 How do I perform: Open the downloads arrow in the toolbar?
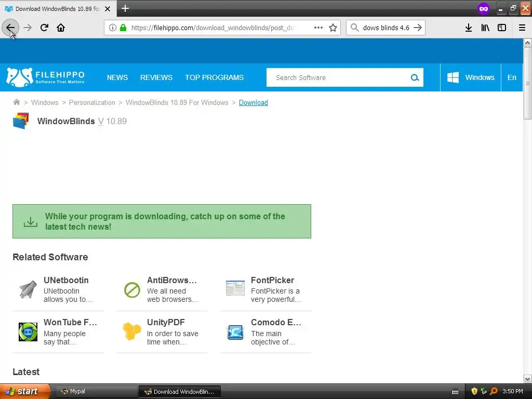pos(469,28)
